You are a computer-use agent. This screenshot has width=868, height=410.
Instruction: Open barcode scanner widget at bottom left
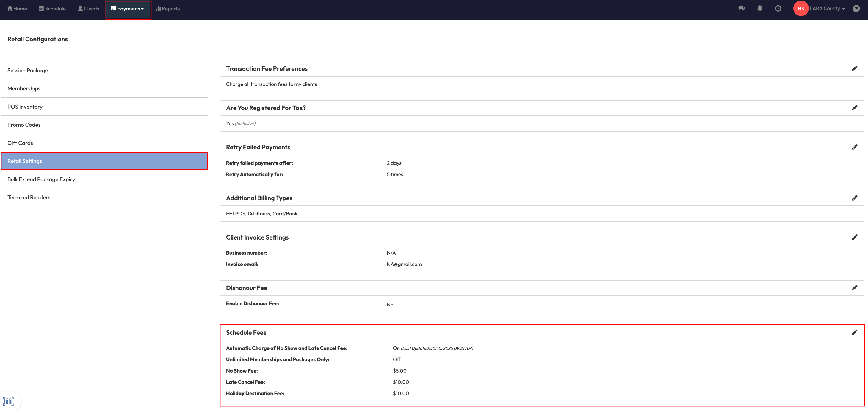tap(9, 401)
